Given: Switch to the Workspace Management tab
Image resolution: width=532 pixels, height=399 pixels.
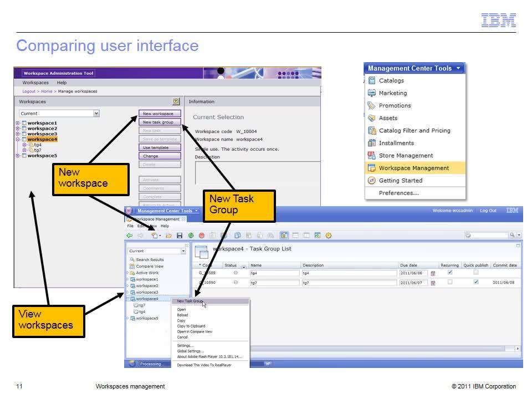Looking at the screenshot, I should [156, 219].
